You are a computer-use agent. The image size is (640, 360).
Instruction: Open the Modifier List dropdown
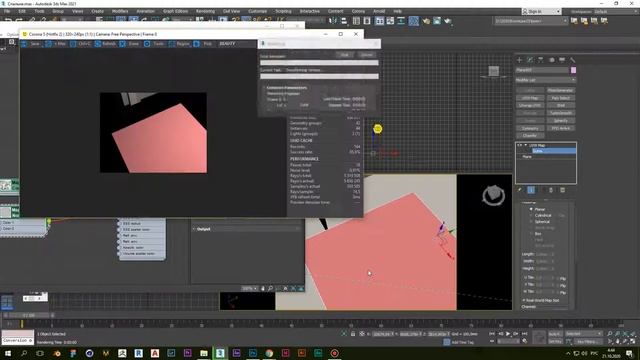(x=546, y=80)
